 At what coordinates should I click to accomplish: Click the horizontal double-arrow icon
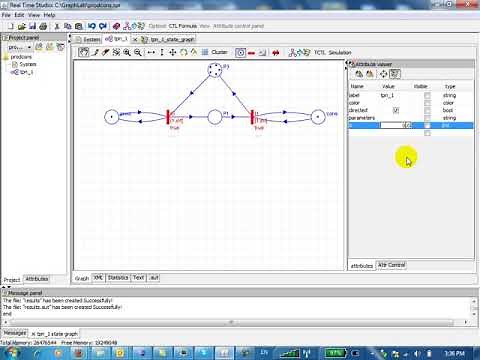coord(151,52)
